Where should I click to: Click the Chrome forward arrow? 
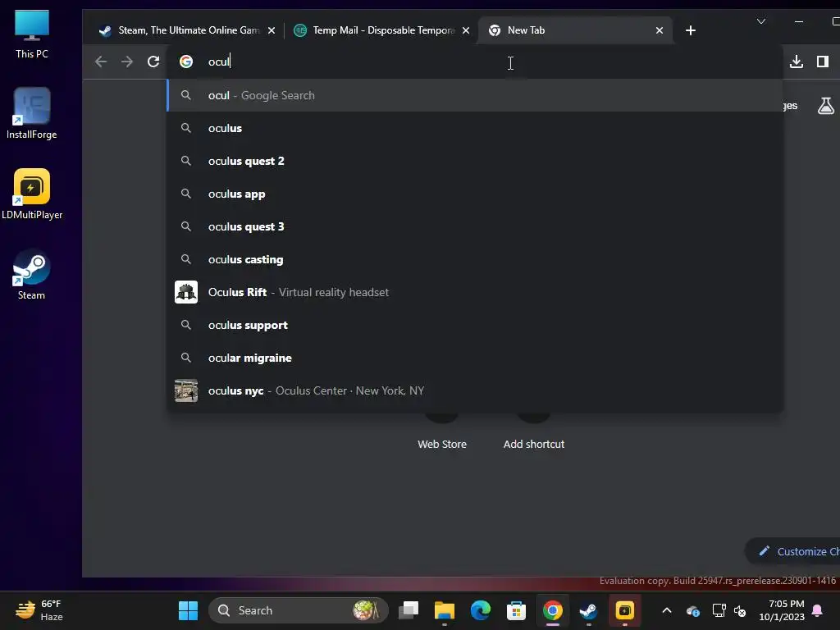click(127, 62)
